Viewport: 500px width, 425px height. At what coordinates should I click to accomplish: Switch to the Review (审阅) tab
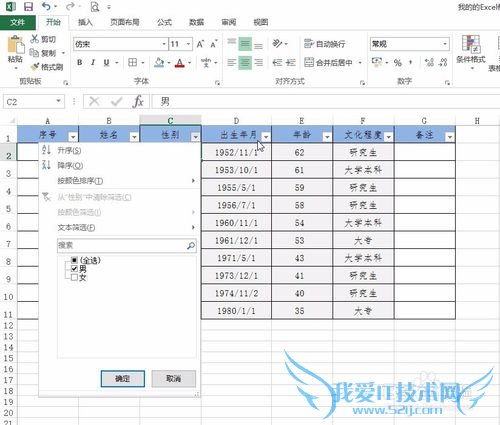(229, 22)
